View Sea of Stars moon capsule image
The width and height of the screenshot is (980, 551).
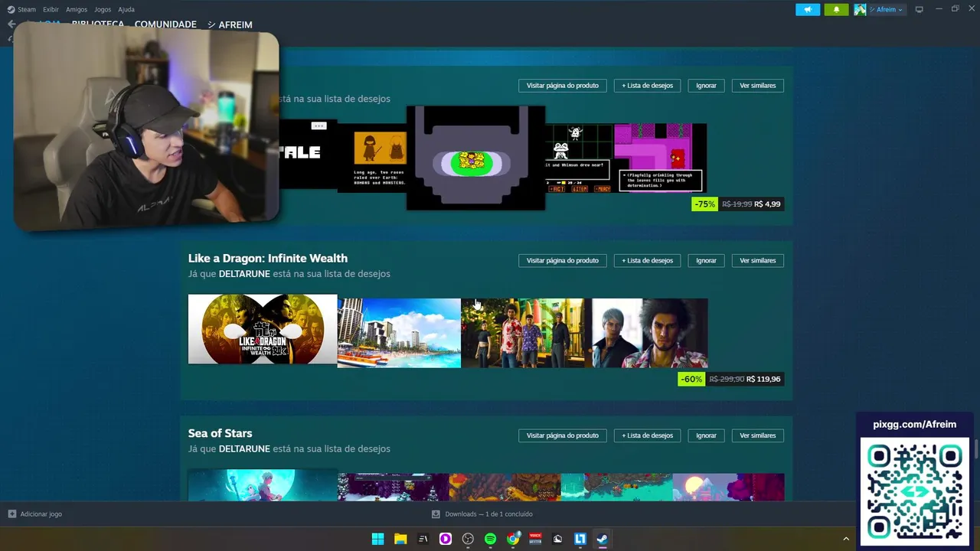[263, 485]
